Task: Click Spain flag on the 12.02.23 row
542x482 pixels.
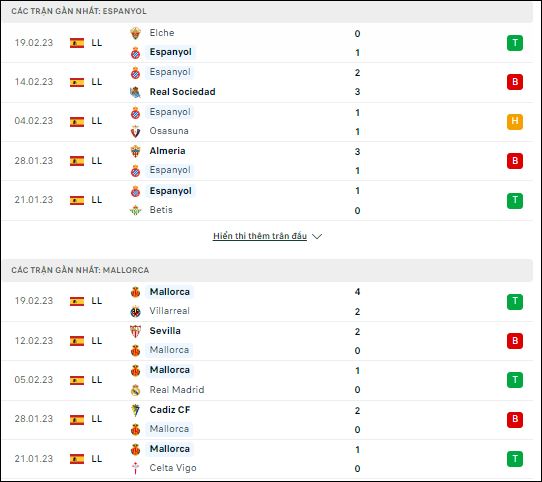Action: click(77, 341)
